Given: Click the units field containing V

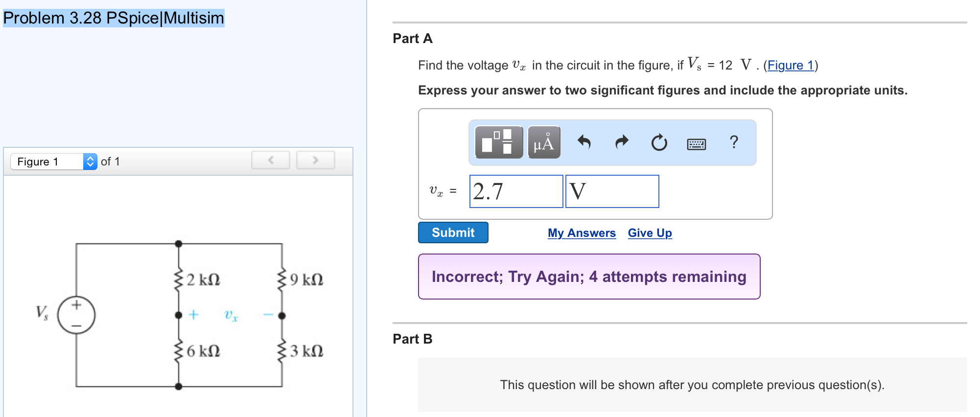Looking at the screenshot, I should point(611,191).
